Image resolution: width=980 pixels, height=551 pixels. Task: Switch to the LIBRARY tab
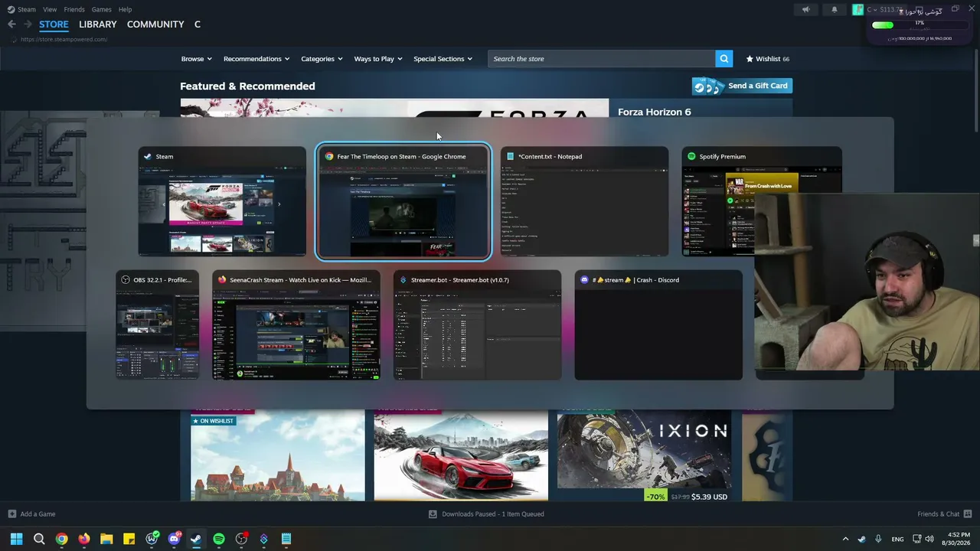[98, 24]
